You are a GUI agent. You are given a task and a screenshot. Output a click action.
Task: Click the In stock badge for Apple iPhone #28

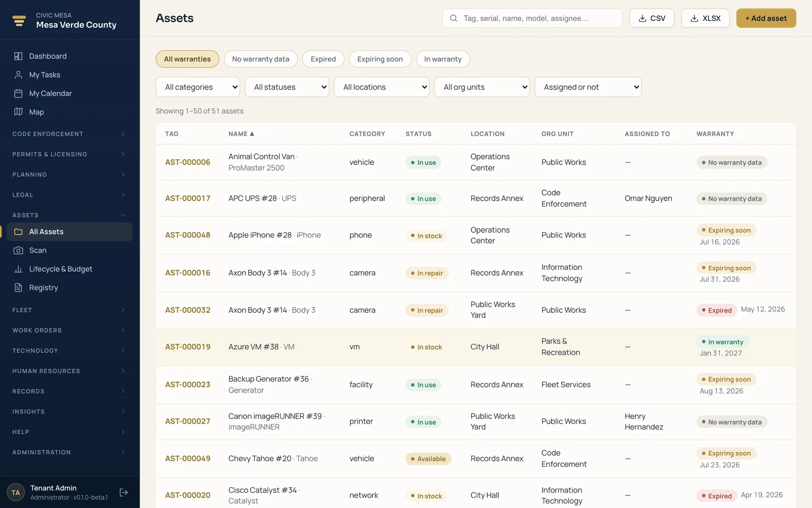pyautogui.click(x=426, y=236)
